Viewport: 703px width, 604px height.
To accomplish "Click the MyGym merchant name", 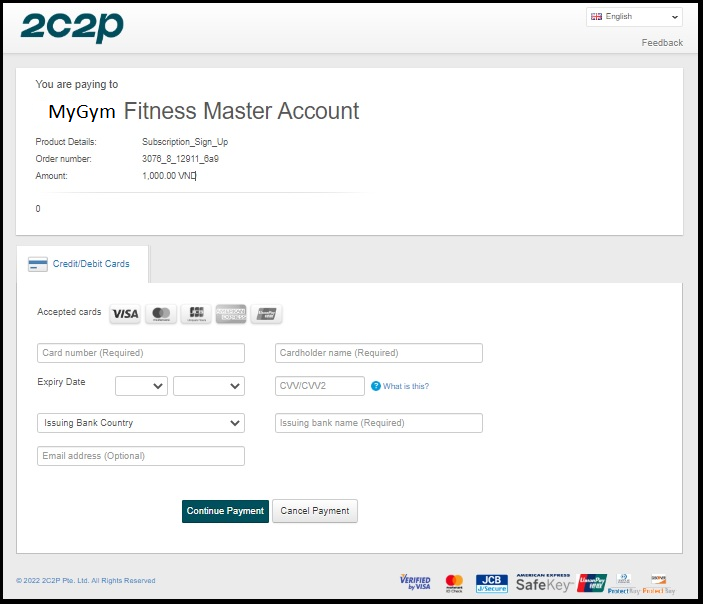I will click(x=82, y=112).
